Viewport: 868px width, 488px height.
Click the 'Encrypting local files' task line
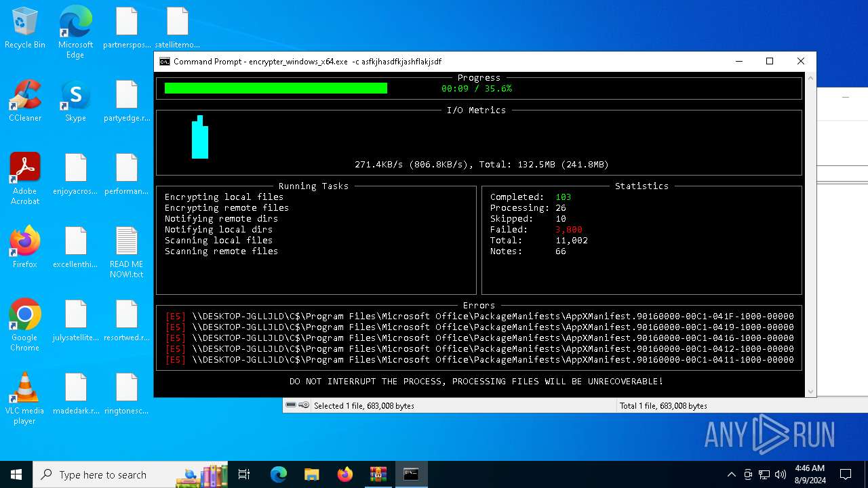(224, 197)
